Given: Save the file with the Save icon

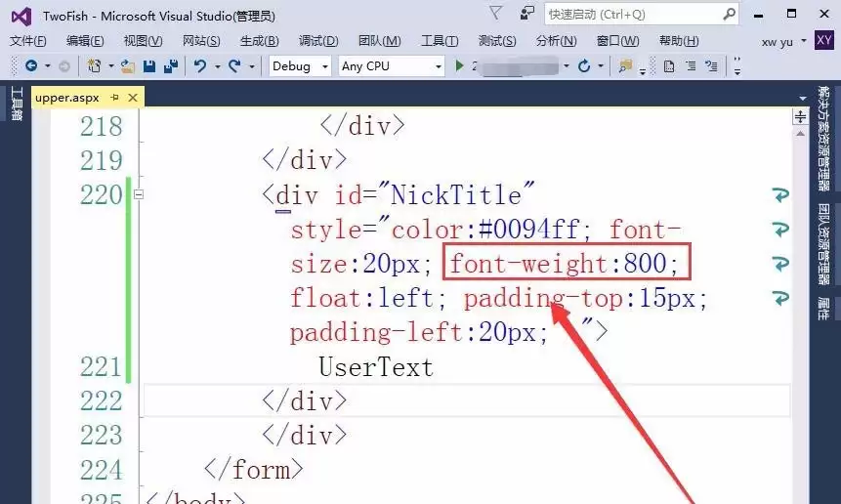Looking at the screenshot, I should click(149, 66).
